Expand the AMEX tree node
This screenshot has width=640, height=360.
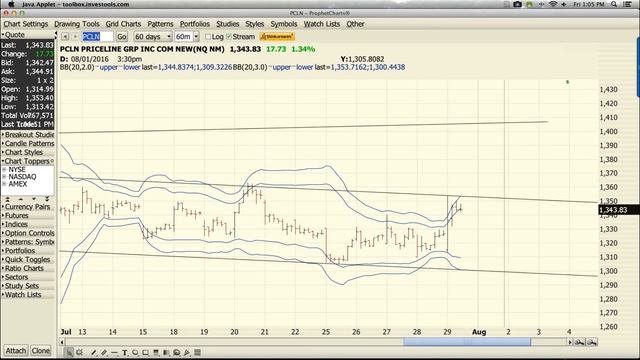pyautogui.click(x=4, y=184)
